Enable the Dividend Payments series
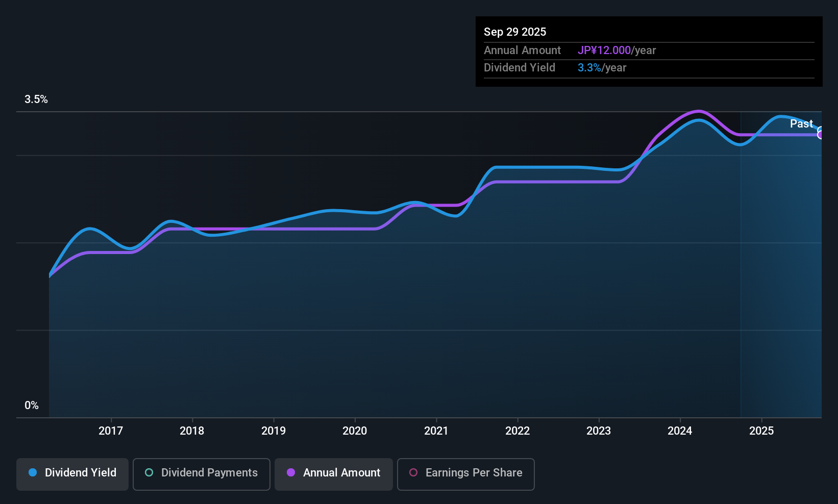 tap(201, 473)
